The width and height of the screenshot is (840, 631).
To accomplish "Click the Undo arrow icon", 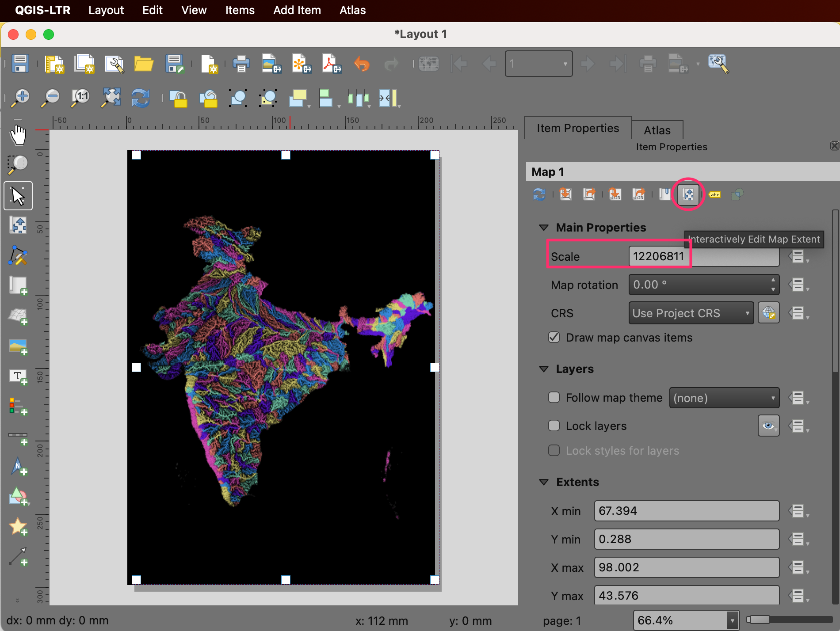I will coord(362,64).
